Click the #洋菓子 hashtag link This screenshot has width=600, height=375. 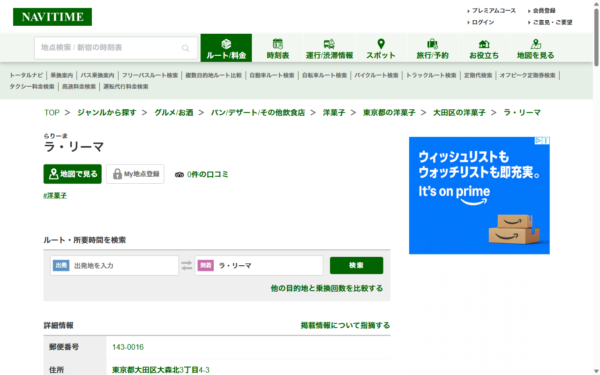55,196
